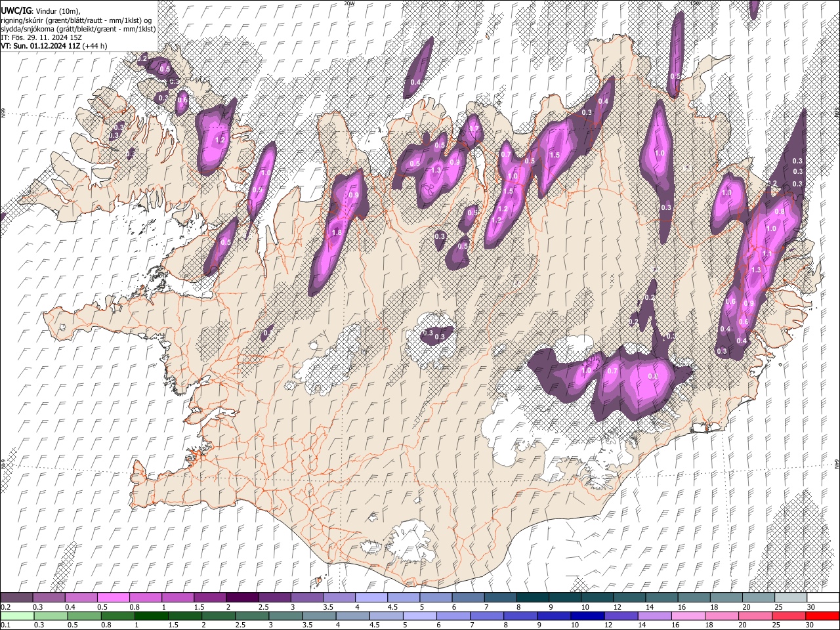This screenshot has width=840, height=630.
Task: Click the gray-teal top-row swatch between 16 and 18
Action: pyautogui.click(x=694, y=597)
